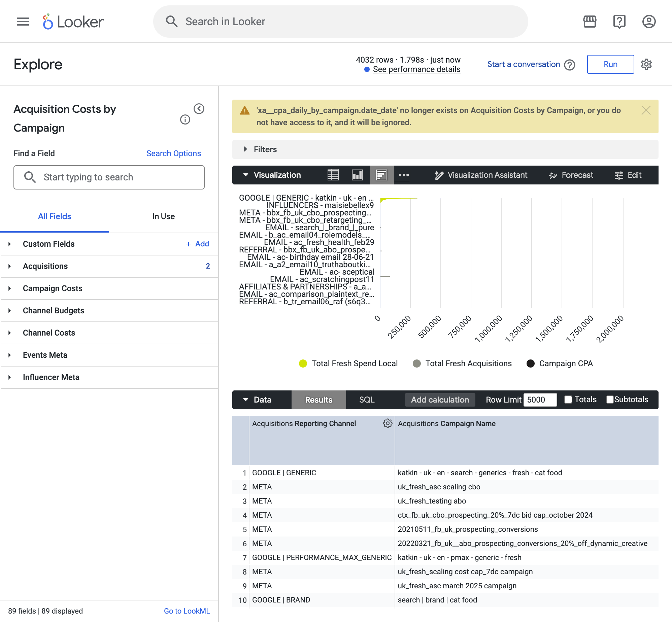The width and height of the screenshot is (672, 622).
Task: Click the Looker logo
Action: 73,22
